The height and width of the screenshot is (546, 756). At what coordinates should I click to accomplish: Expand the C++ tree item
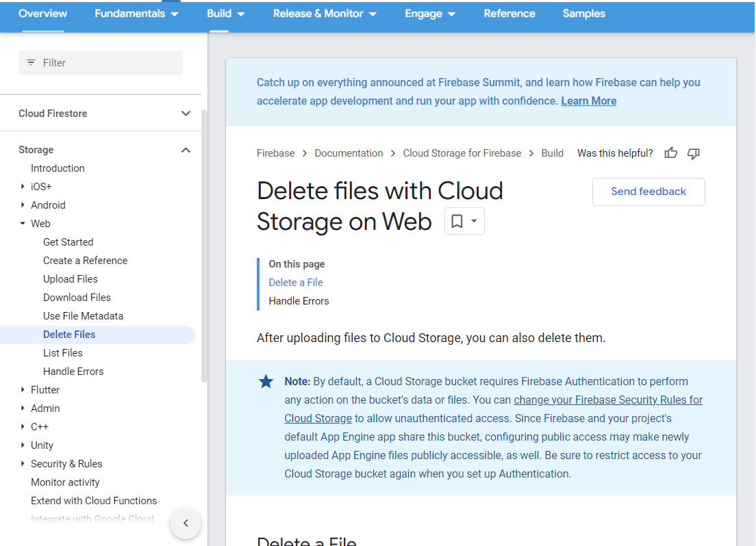click(x=22, y=426)
